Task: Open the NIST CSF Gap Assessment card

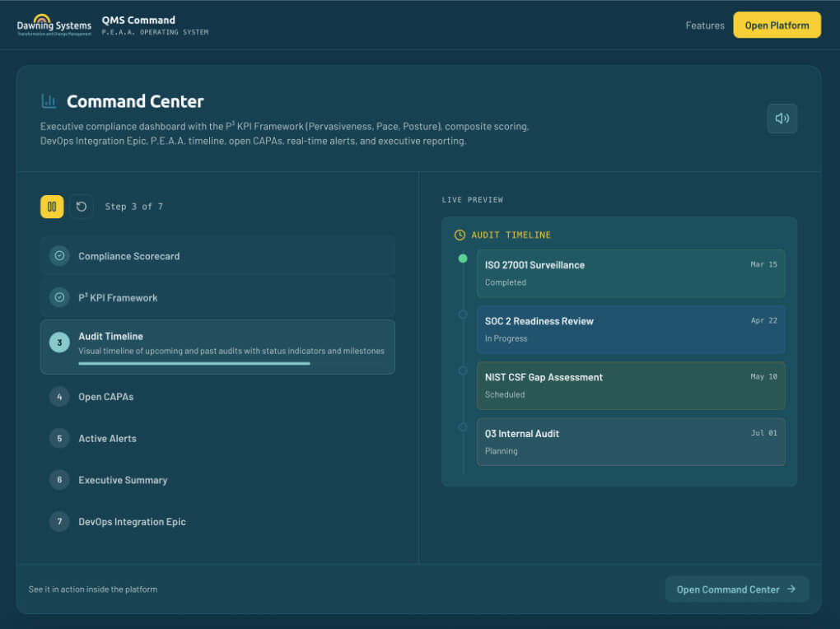Action: [x=630, y=385]
